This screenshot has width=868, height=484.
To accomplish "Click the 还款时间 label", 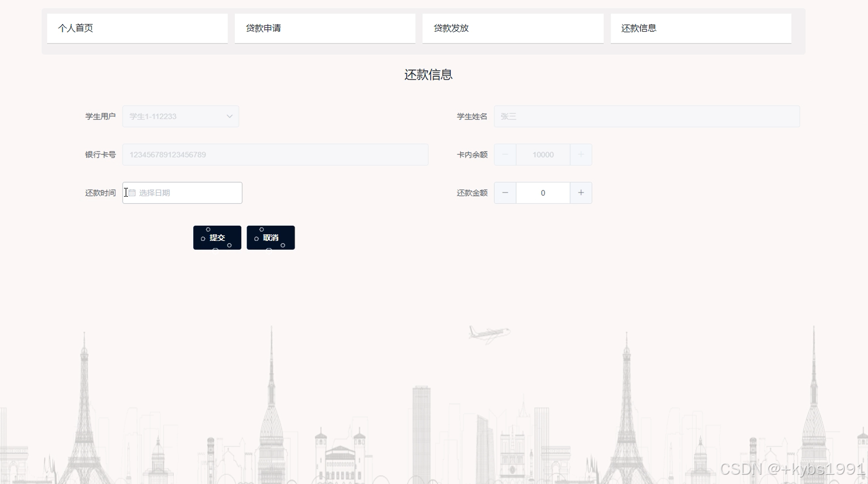I will (x=100, y=193).
